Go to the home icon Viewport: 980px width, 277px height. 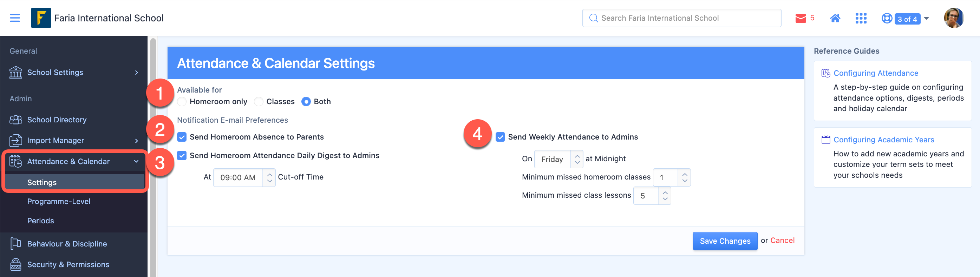pyautogui.click(x=835, y=18)
